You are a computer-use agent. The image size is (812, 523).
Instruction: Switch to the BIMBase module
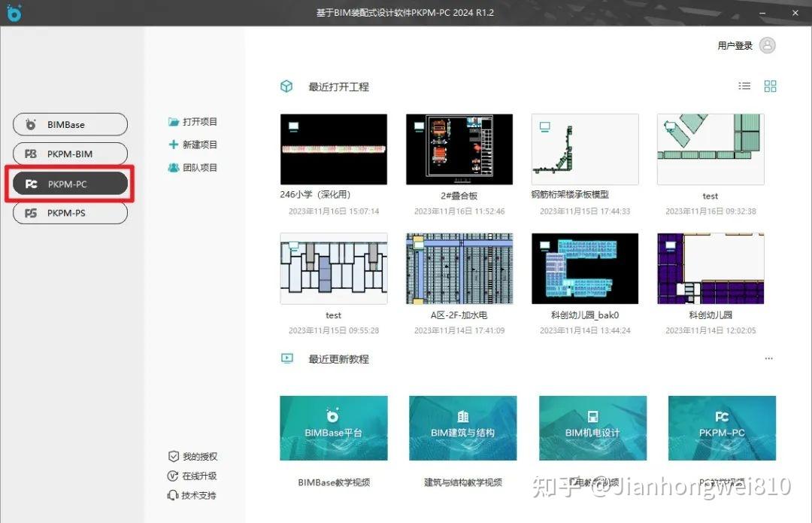coord(70,124)
